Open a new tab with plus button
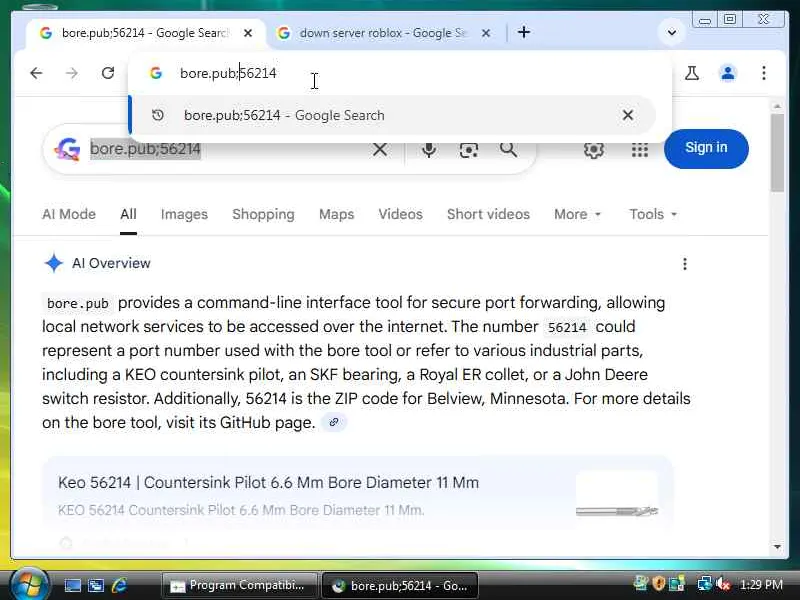Image resolution: width=800 pixels, height=600 pixels. 523,33
